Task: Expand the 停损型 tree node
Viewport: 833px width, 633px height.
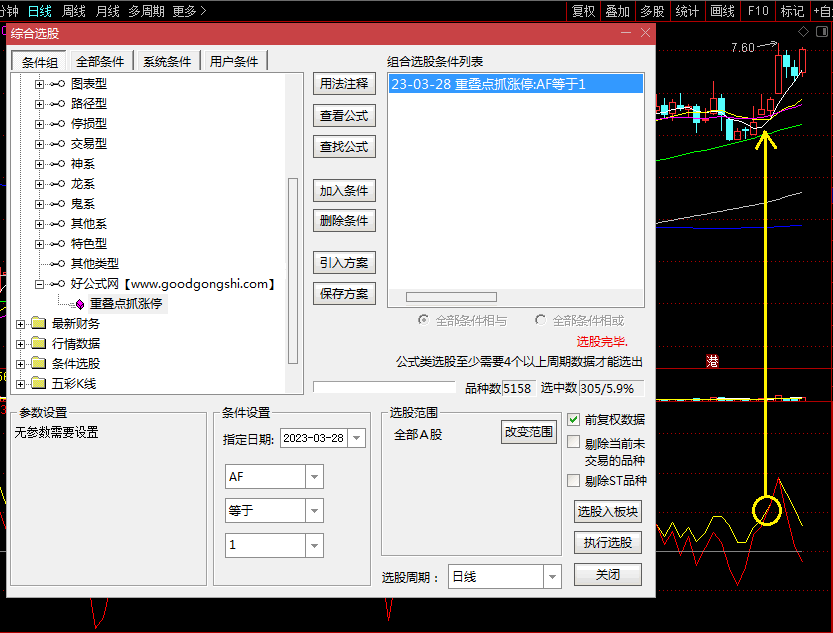Action: point(39,124)
